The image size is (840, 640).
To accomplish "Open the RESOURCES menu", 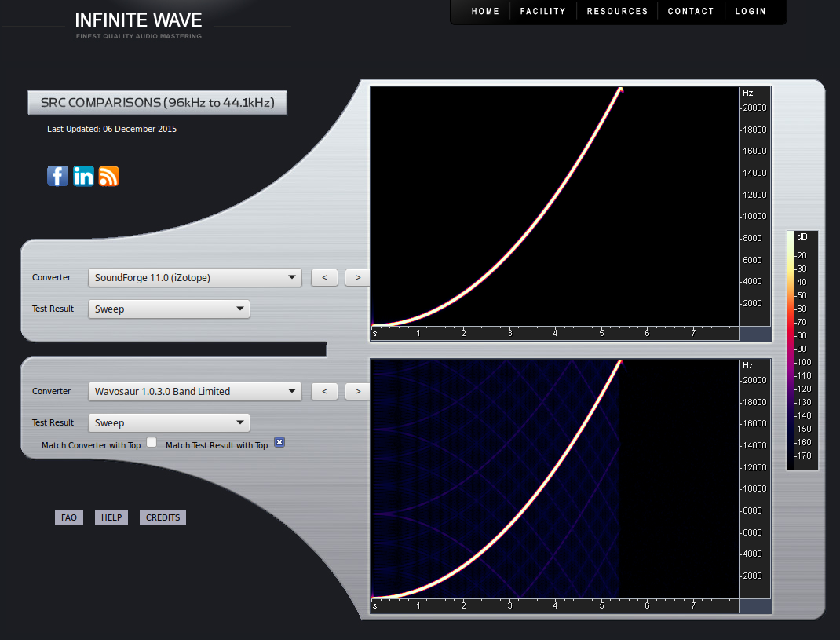I will [x=617, y=11].
